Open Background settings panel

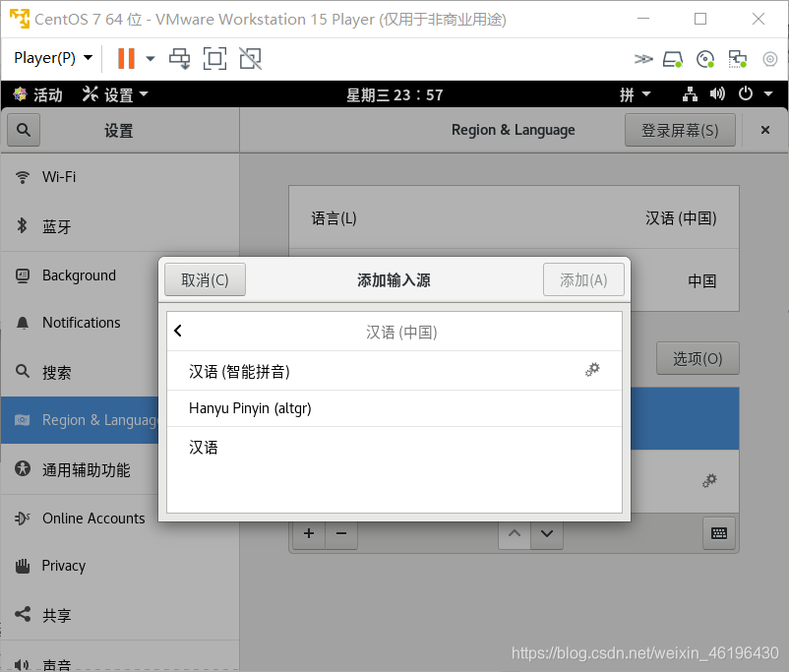coord(80,275)
